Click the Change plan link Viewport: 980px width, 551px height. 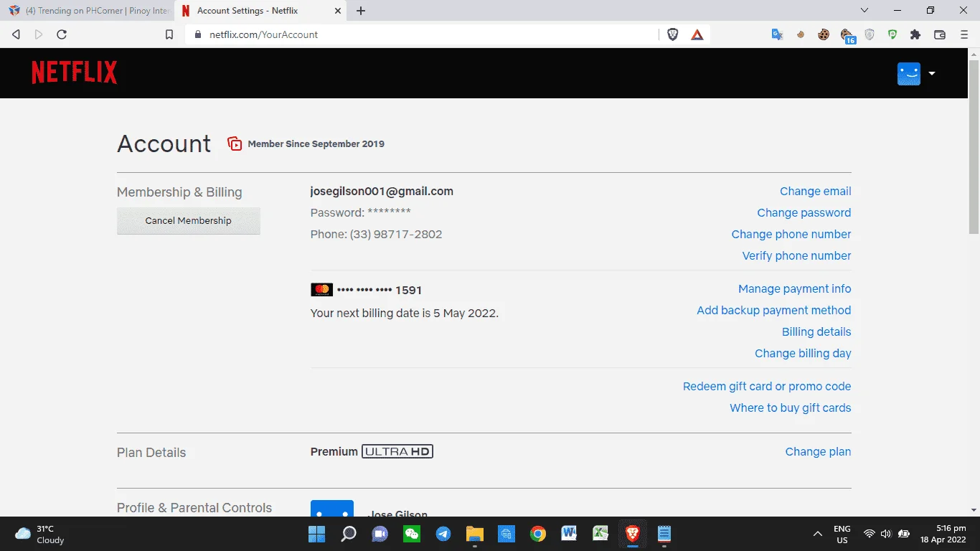[818, 452]
